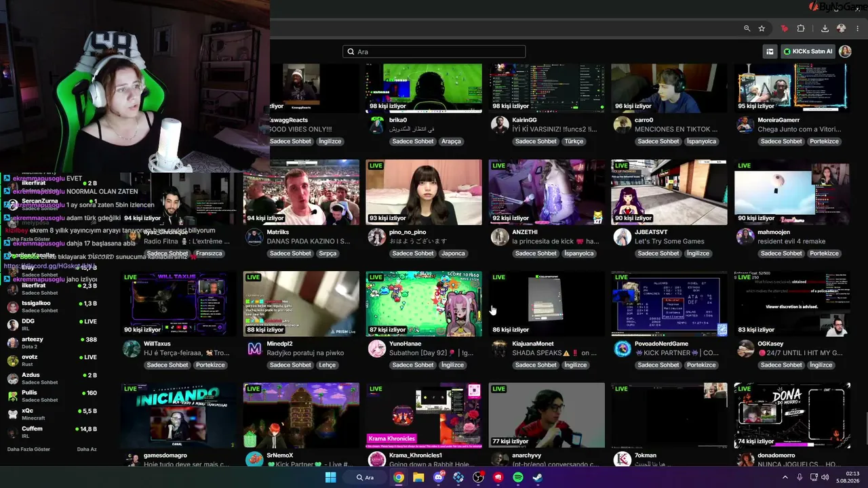Click the KairinGG channel avatar
Image resolution: width=868 pixels, height=488 pixels.
point(500,125)
